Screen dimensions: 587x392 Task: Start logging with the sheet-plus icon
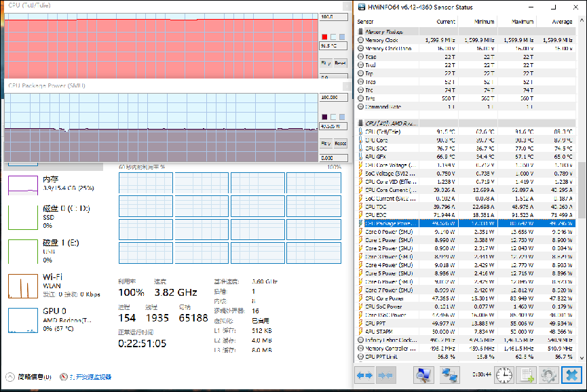coord(526,375)
